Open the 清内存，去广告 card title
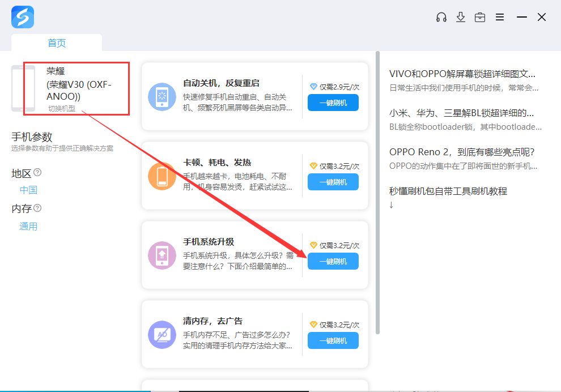561x392 pixels. pyautogui.click(x=212, y=321)
